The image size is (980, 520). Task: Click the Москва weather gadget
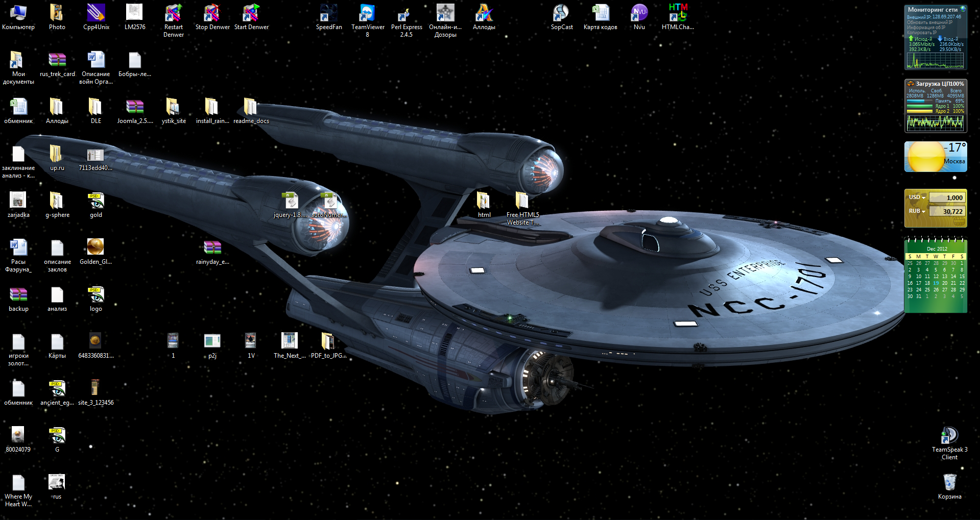[x=936, y=157]
